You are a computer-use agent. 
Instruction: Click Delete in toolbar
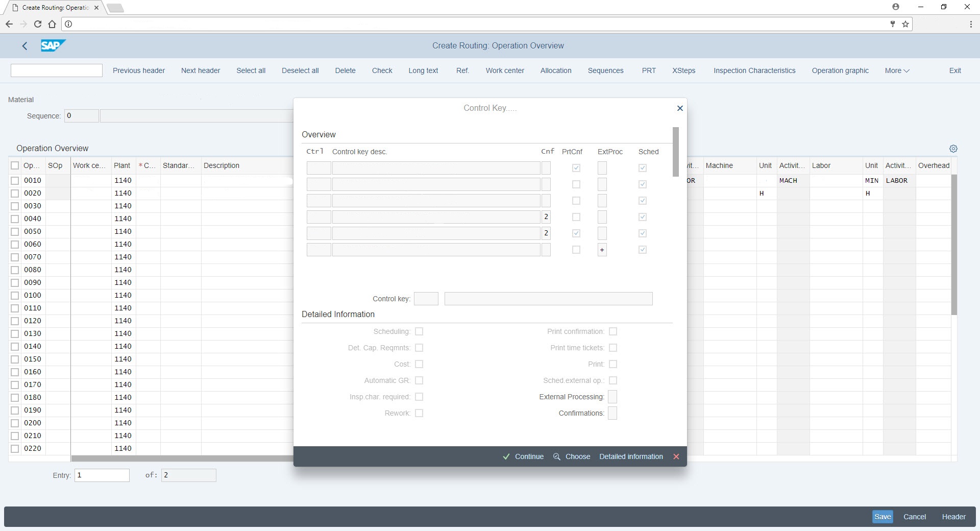[x=345, y=70]
